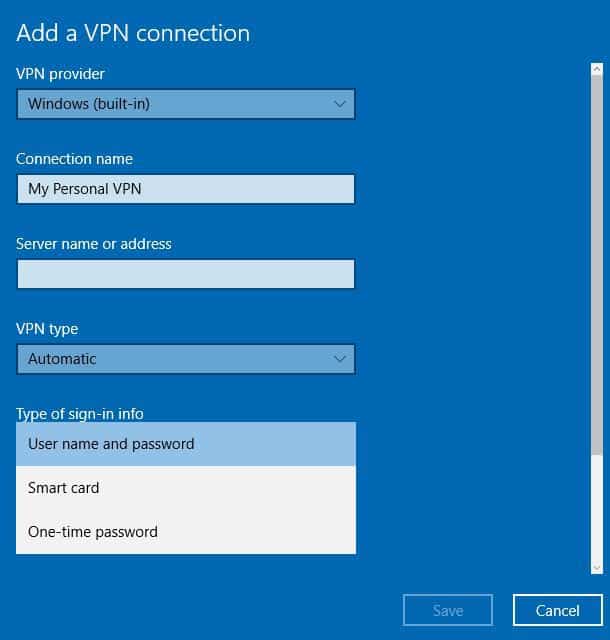Click the chevron arrow beside Automatic
This screenshot has width=610, height=640.
pyautogui.click(x=340, y=359)
